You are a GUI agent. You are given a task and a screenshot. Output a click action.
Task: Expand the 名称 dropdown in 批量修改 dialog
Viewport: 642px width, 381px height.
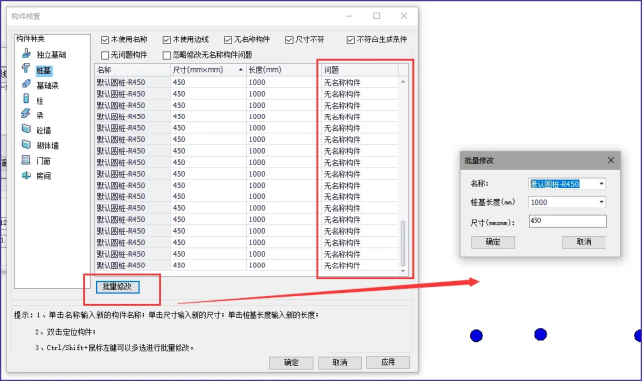601,184
